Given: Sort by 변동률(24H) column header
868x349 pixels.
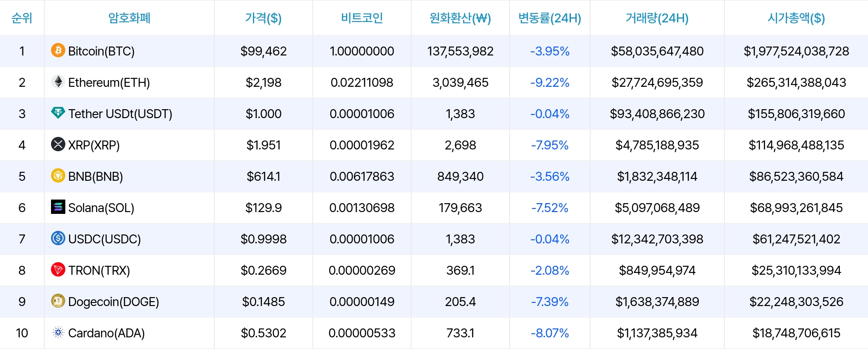Looking at the screenshot, I should coord(549,18).
